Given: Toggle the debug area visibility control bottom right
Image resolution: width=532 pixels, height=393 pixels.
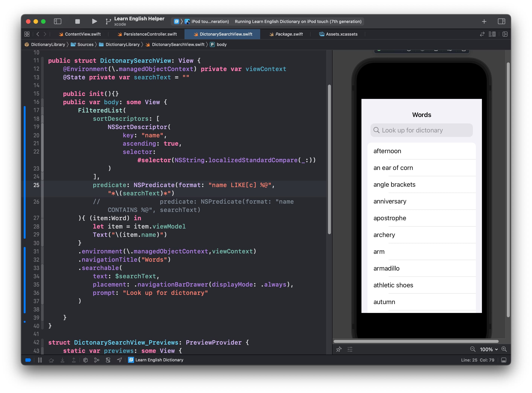Looking at the screenshot, I should 504,360.
